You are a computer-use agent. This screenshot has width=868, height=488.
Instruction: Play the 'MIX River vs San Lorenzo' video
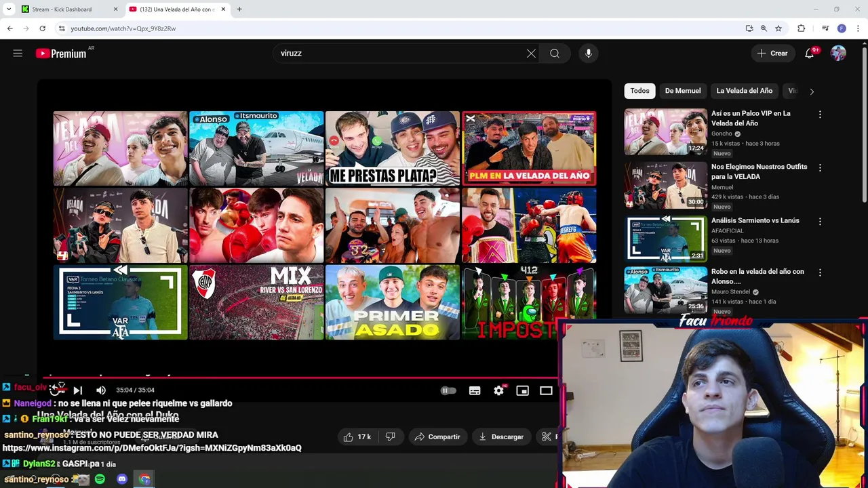click(256, 302)
